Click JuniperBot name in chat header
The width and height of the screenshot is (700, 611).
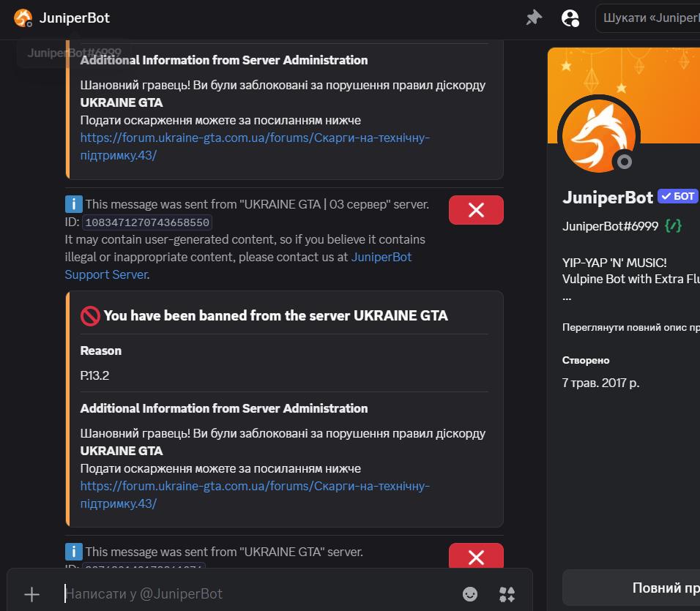[x=74, y=18]
